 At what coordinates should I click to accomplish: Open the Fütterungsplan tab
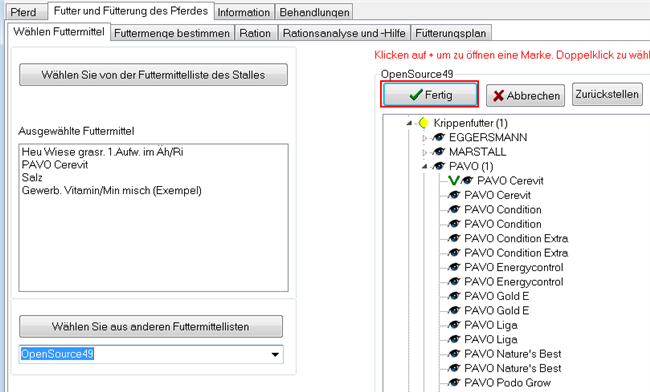[451, 33]
